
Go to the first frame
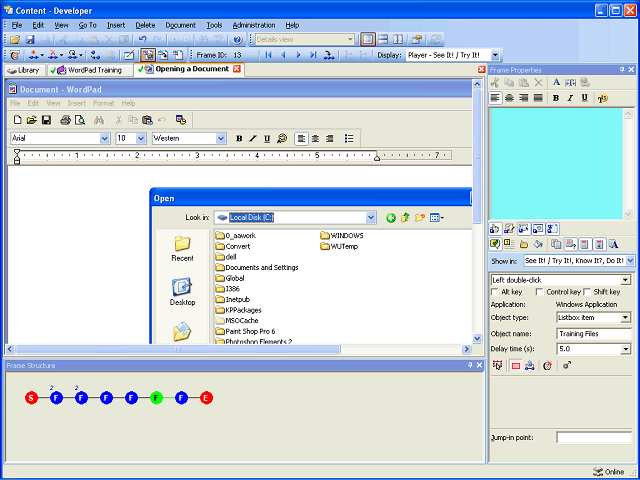click(x=269, y=55)
